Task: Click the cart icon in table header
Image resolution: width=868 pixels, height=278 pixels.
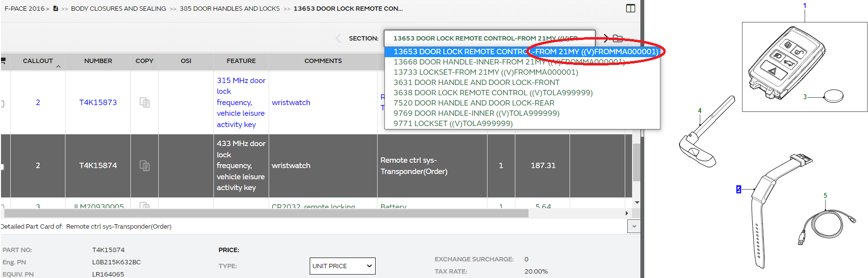Action: [3, 61]
